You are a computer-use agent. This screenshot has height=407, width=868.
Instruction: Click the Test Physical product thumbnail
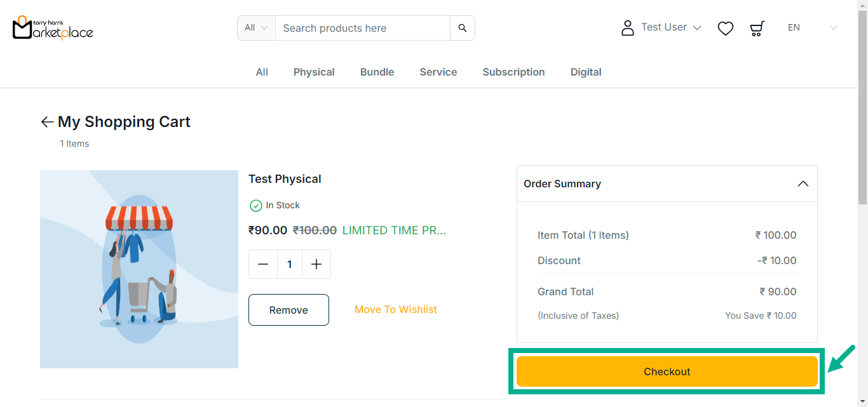[139, 269]
